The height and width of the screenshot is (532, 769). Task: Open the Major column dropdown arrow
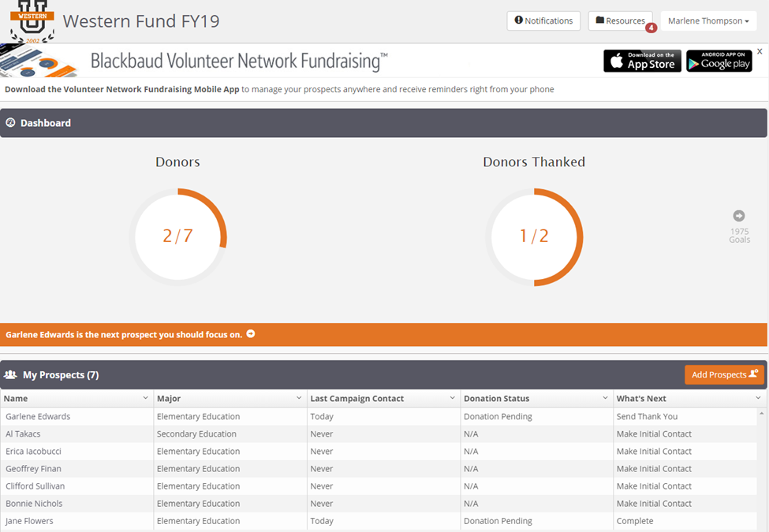coord(299,398)
